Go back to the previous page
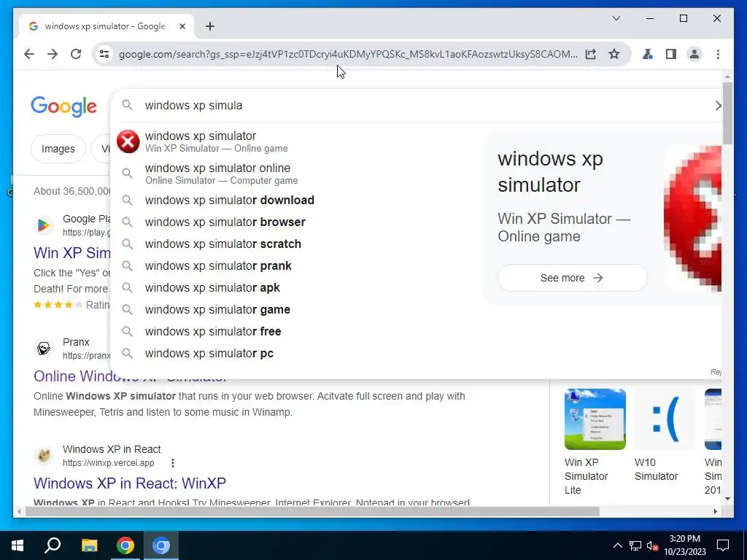Viewport: 747px width, 560px height. [x=29, y=54]
